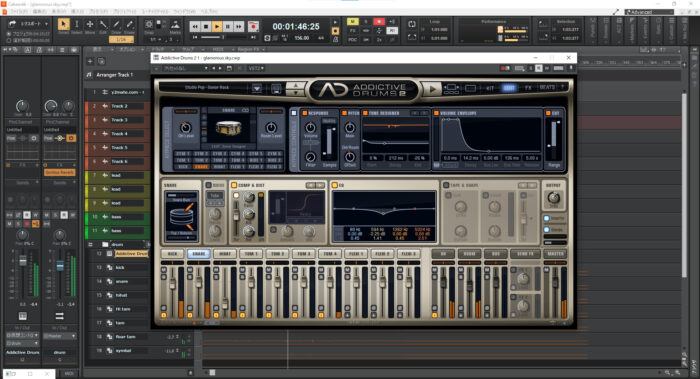This screenshot has height=379, width=700.
Task: Select the KICK channel button
Action: coord(172,254)
